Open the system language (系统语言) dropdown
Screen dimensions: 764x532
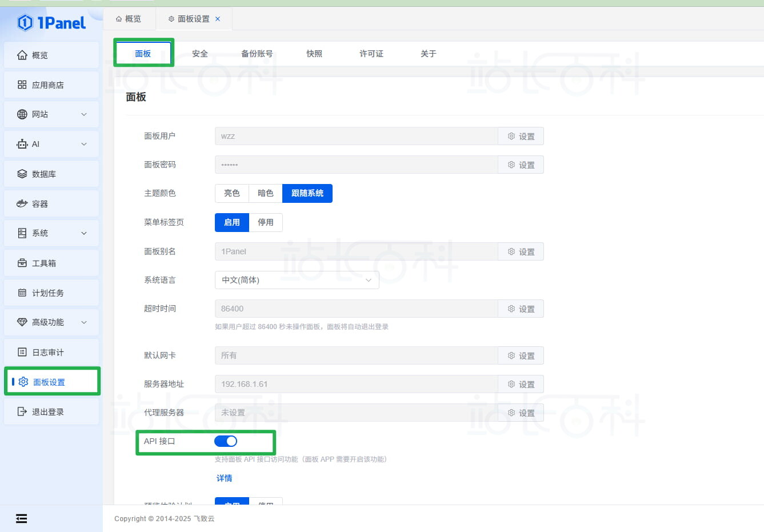[x=297, y=280]
